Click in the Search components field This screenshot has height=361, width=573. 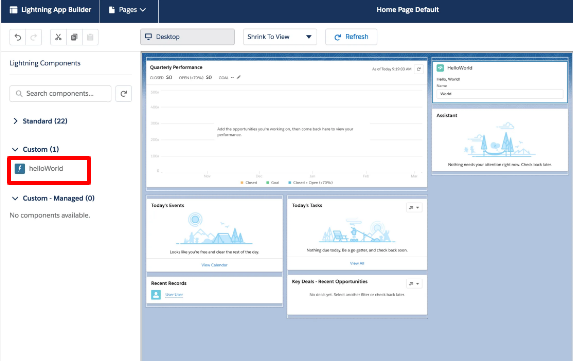[x=60, y=94]
